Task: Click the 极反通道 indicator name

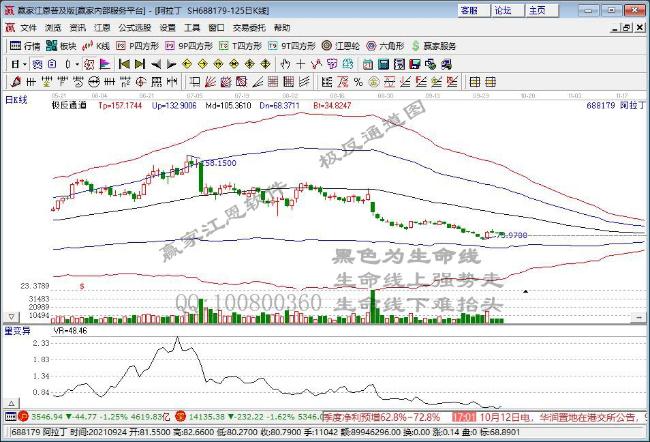Action: click(69, 106)
